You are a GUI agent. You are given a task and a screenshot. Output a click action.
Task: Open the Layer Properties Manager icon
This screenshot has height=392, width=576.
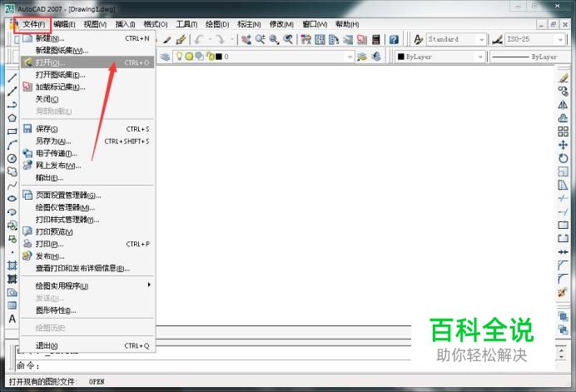pos(165,57)
